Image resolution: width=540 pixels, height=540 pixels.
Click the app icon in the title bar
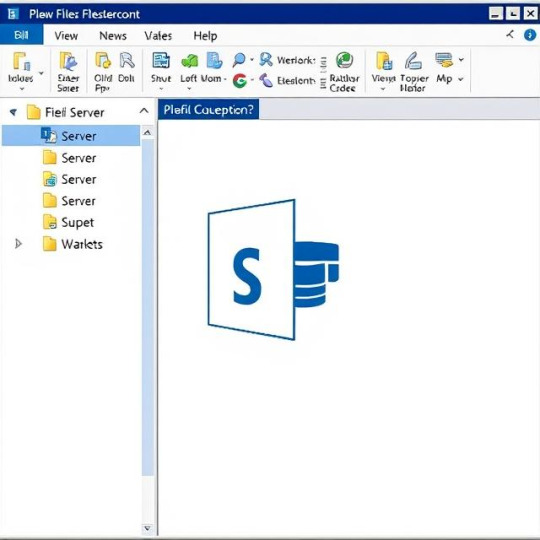pyautogui.click(x=13, y=14)
